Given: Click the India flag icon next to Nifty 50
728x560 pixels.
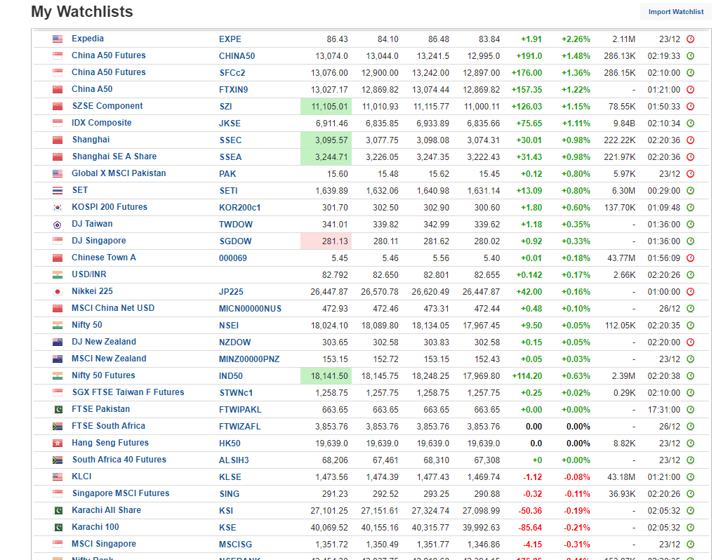Looking at the screenshot, I should (x=58, y=325).
